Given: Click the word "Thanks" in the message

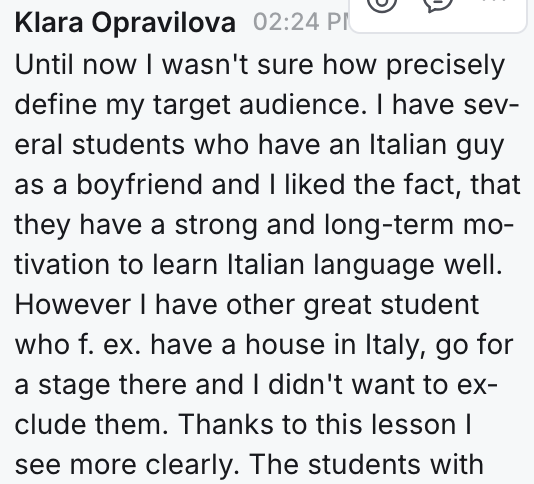Looking at the screenshot, I should click(225, 425).
